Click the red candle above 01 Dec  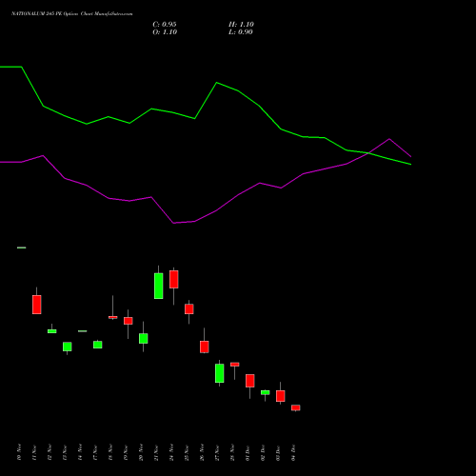tap(250, 381)
